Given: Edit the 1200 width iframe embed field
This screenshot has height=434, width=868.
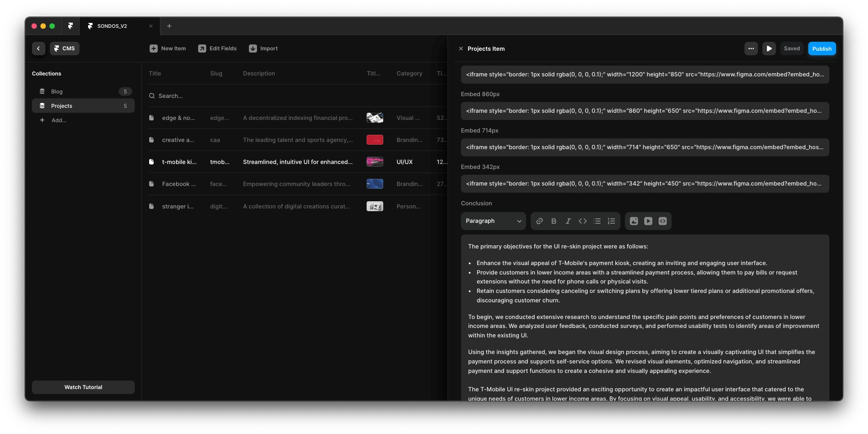Looking at the screenshot, I should (x=645, y=75).
